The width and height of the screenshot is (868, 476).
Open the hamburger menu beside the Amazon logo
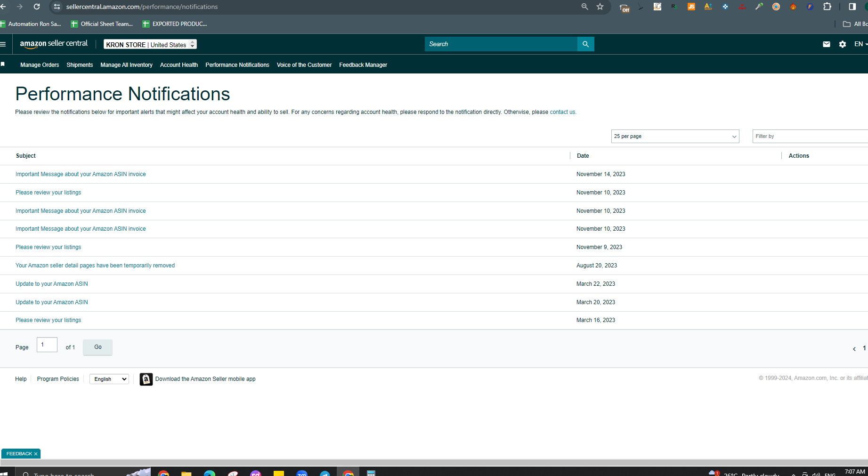3,44
